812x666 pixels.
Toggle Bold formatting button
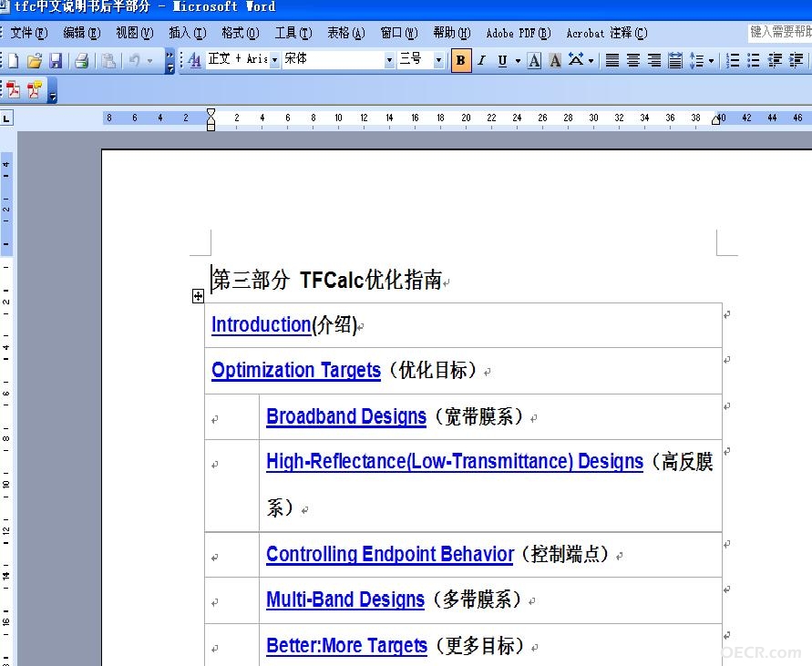tap(461, 60)
